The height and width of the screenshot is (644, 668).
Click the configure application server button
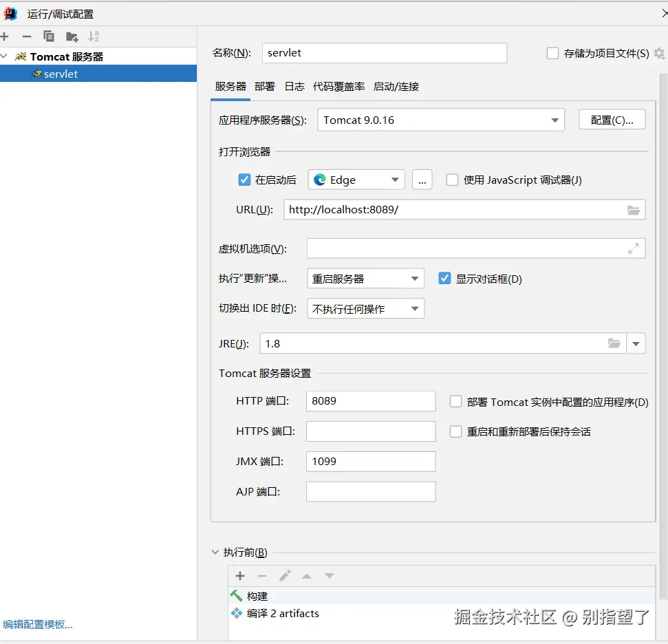click(612, 120)
